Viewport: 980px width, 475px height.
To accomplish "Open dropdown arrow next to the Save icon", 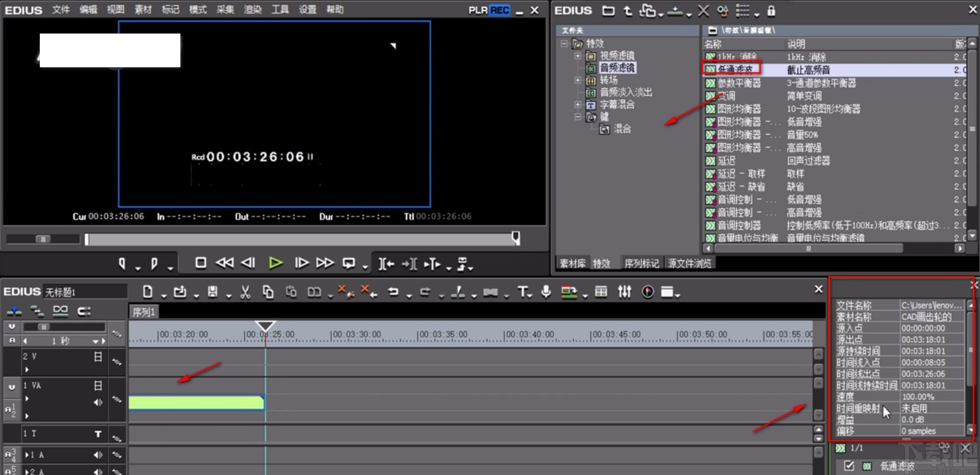I will tap(228, 296).
